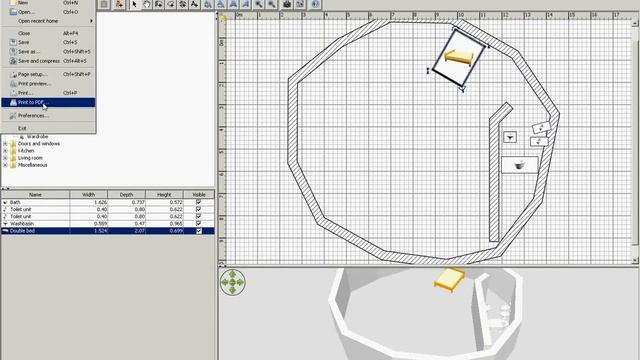640x360 pixels.
Task: Click the 3D view navigation arrows control
Action: 233,282
